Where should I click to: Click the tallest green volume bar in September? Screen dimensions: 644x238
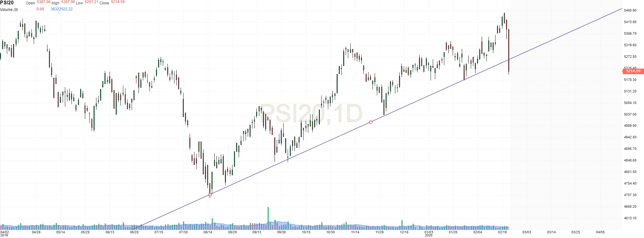click(268, 216)
